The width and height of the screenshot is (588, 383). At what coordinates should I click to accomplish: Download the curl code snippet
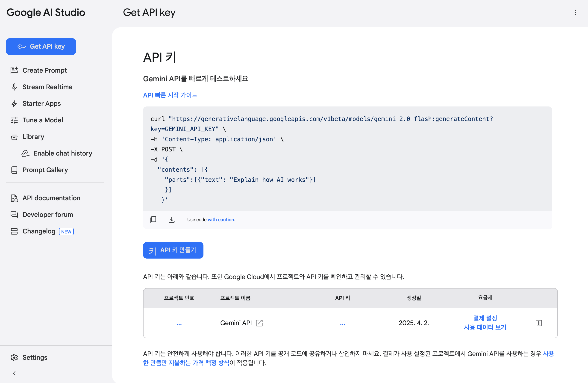pos(171,220)
